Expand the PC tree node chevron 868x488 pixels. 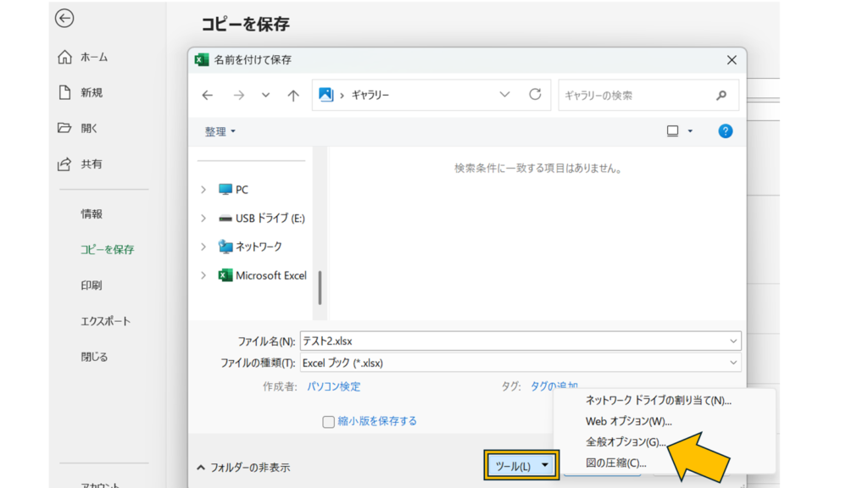[203, 190]
